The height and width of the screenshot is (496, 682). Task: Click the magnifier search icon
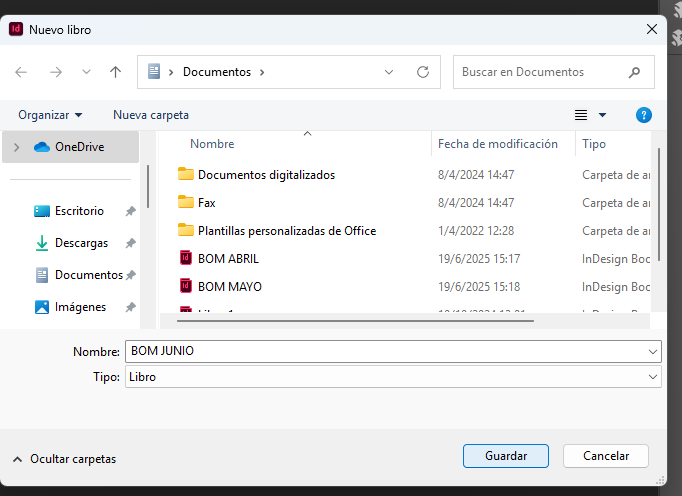pyautogui.click(x=634, y=72)
